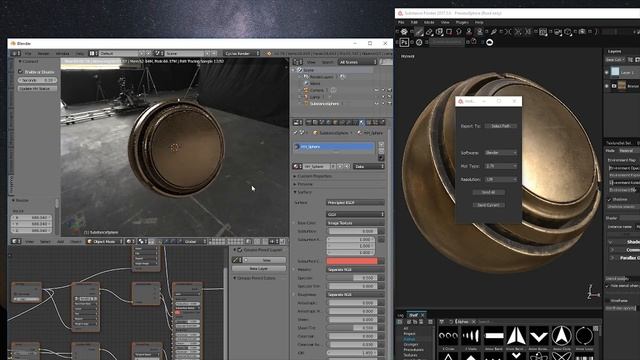Click the Camera object in Blender outliner
Screen dimensions: 640x360
point(316,90)
